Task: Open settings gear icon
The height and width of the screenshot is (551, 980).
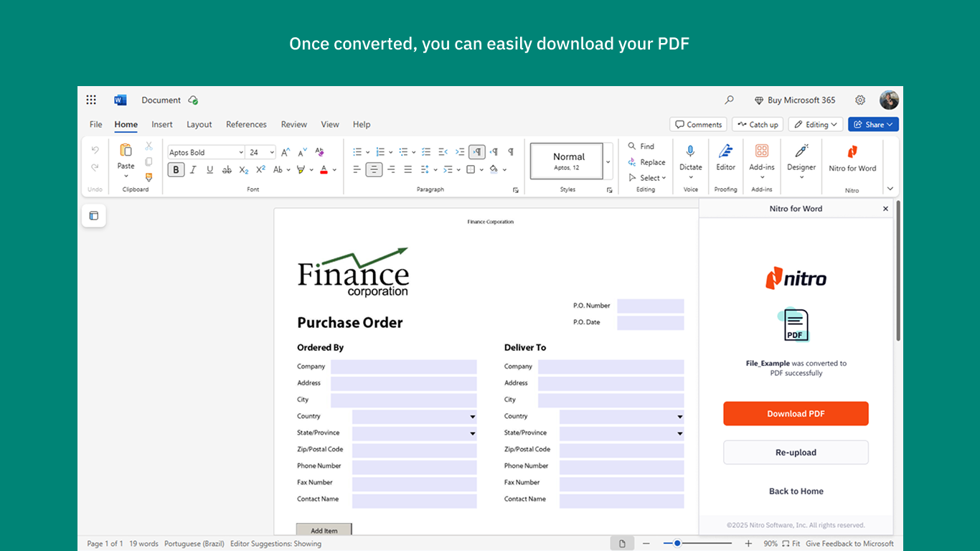Action: 860,100
